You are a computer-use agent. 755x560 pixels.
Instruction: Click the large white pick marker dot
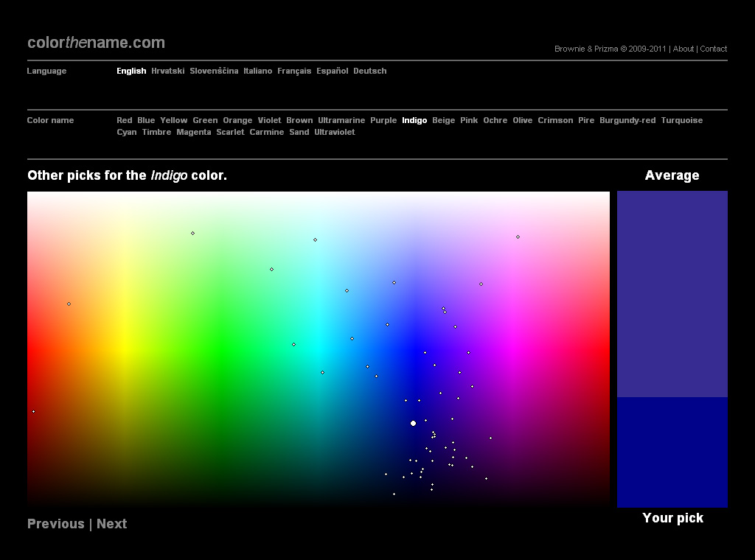click(413, 424)
